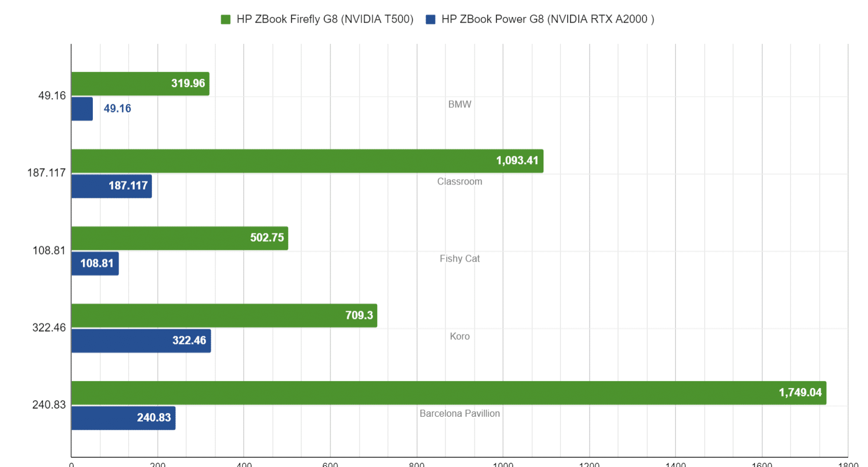Click the 502.75 value on the green bar

point(267,238)
